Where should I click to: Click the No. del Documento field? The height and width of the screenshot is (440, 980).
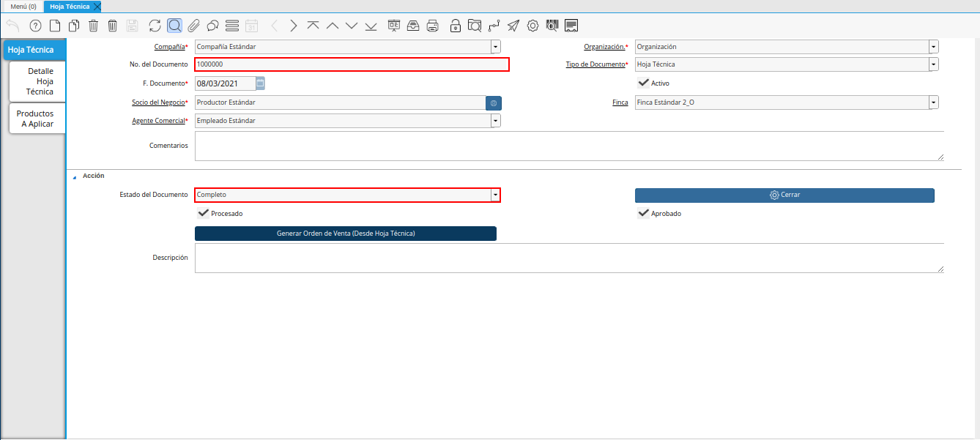352,64
